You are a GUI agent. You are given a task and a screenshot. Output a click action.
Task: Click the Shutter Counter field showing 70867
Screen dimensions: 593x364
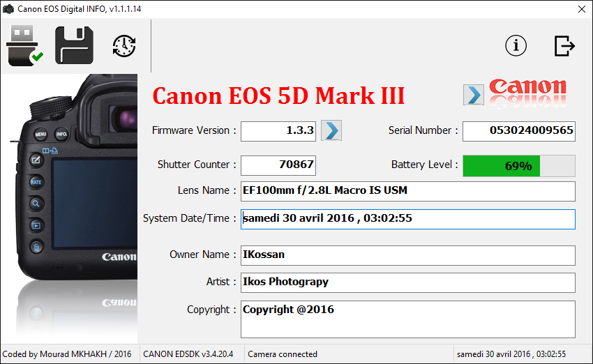click(x=278, y=165)
